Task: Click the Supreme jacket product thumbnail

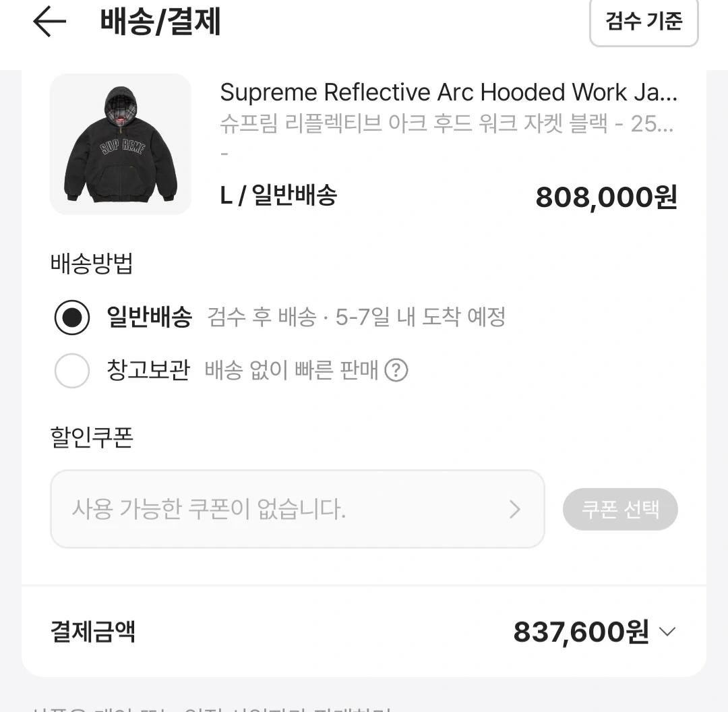Action: coord(120,144)
